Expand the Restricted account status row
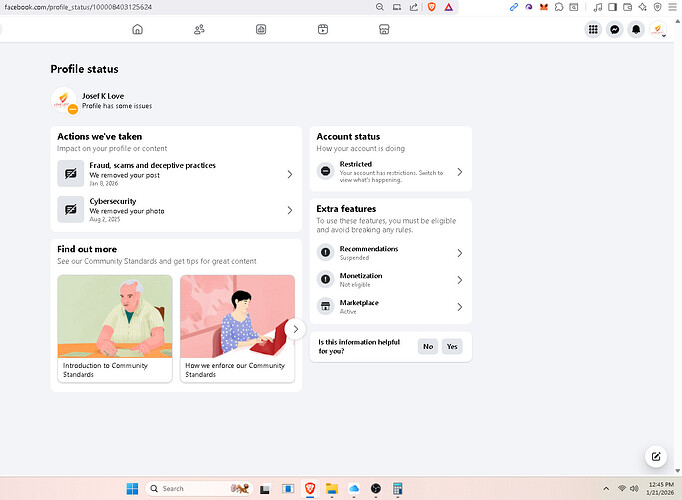 (390, 172)
